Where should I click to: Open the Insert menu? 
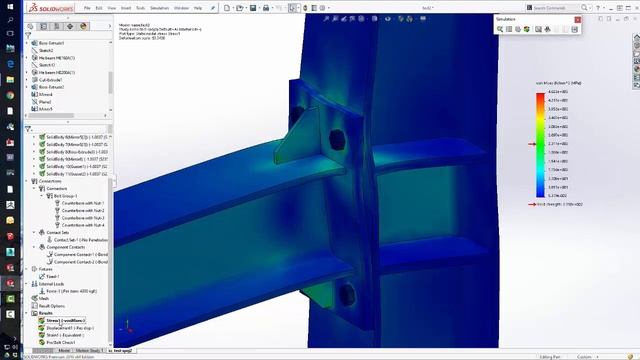(x=126, y=8)
